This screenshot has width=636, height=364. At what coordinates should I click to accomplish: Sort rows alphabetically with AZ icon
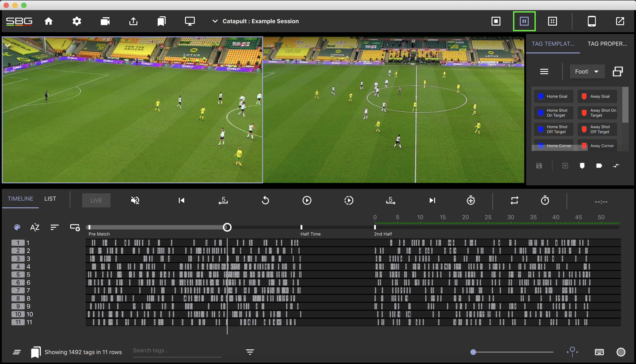pos(35,227)
